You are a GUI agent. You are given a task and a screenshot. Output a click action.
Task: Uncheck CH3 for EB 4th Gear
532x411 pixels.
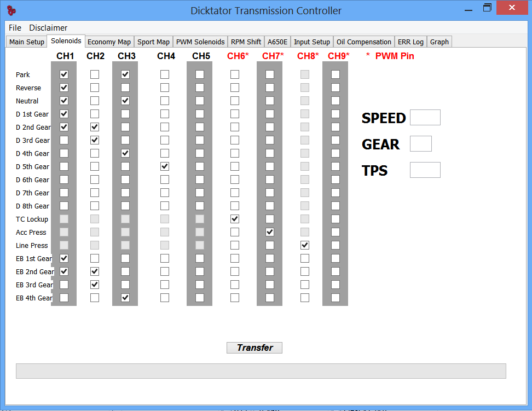(x=125, y=298)
